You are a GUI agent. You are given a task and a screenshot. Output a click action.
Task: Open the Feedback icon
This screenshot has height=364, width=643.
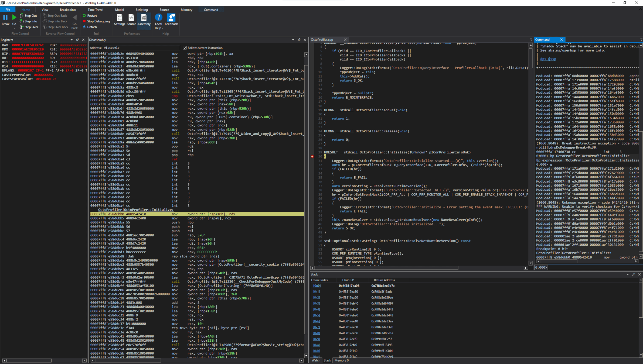pos(171,18)
